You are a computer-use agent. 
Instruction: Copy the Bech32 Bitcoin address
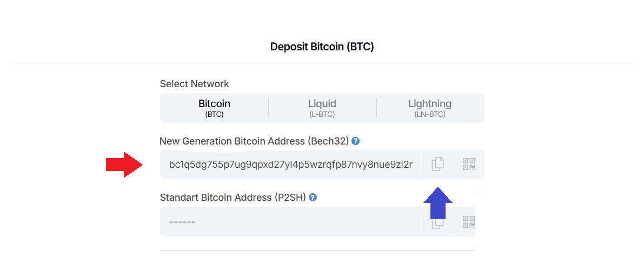pos(437,164)
